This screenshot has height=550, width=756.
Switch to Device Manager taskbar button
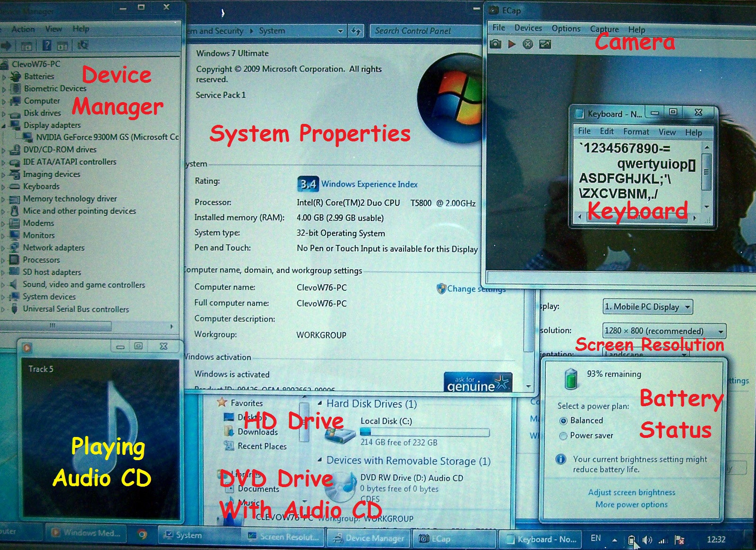370,538
